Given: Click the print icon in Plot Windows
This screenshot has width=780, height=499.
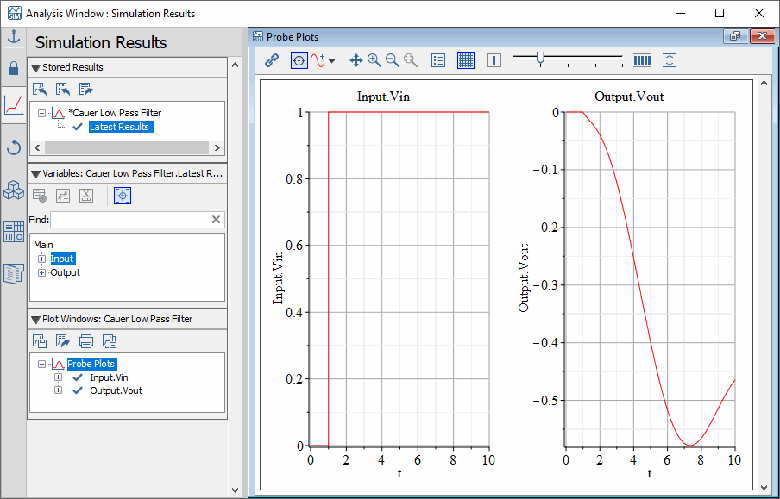Looking at the screenshot, I should pyautogui.click(x=86, y=340).
